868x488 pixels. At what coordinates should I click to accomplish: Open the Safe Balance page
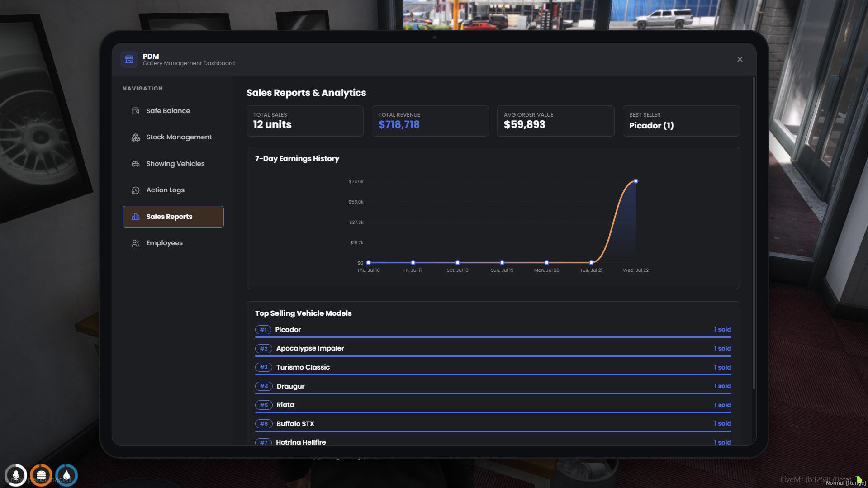pos(173,111)
